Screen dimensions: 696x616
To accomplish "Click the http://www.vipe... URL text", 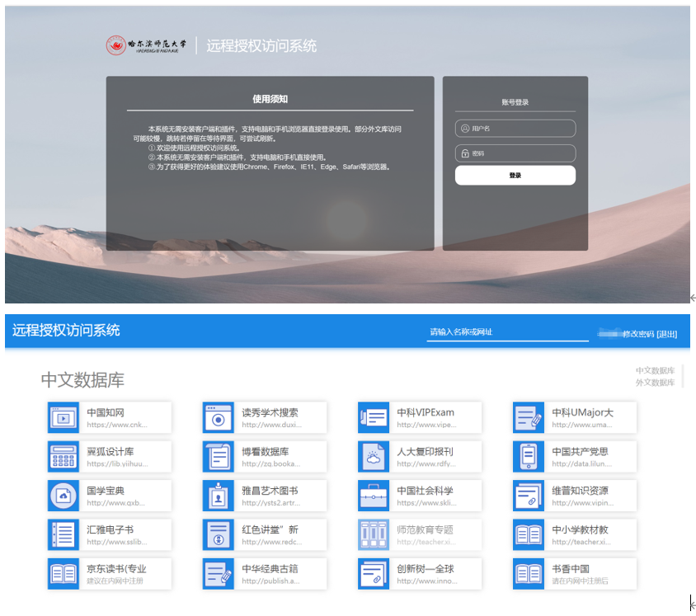I will pos(426,425).
